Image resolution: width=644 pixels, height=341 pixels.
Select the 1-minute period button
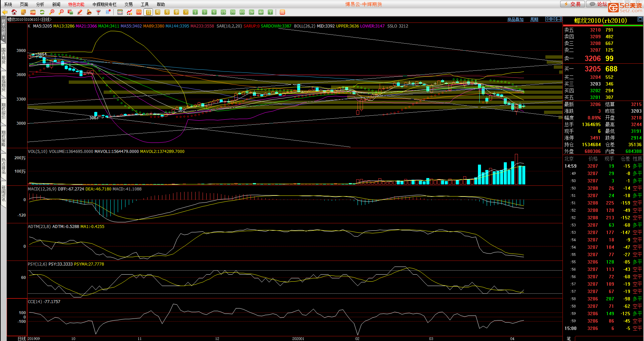coord(195,12)
